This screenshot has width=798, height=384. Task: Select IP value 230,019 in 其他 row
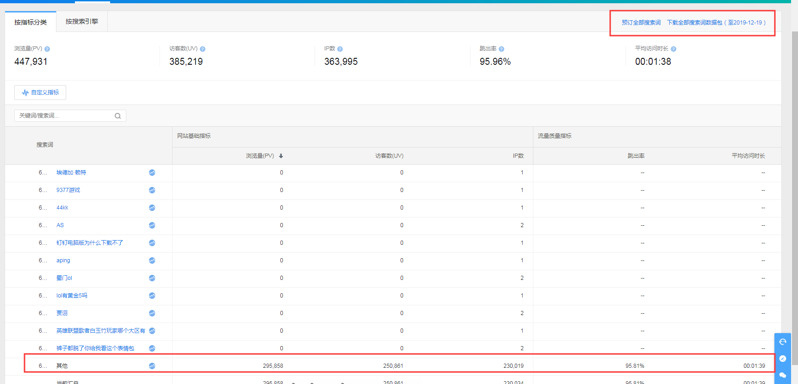click(514, 366)
